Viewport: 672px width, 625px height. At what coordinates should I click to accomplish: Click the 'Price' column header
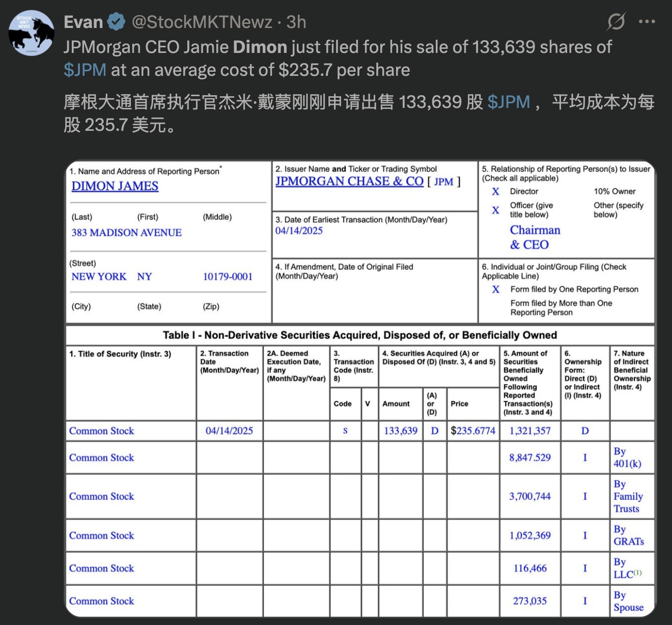point(459,404)
